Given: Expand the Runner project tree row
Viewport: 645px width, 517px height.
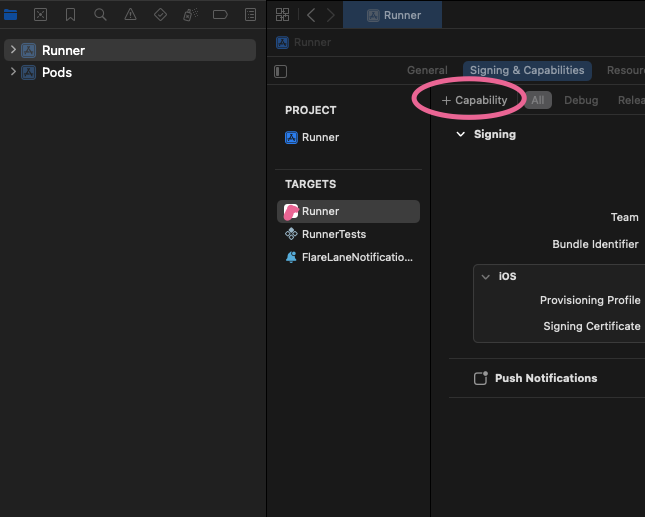Looking at the screenshot, I should [13, 50].
